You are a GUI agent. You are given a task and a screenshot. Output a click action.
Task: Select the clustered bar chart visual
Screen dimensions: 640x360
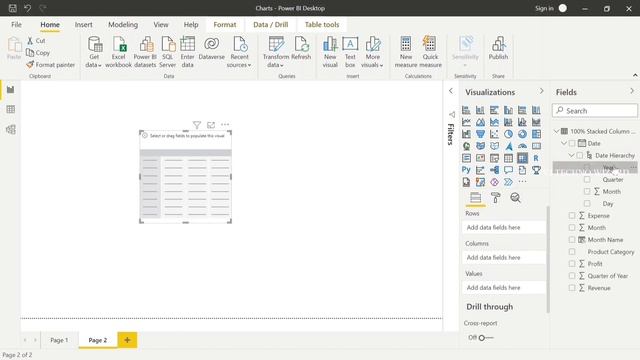[494, 110]
